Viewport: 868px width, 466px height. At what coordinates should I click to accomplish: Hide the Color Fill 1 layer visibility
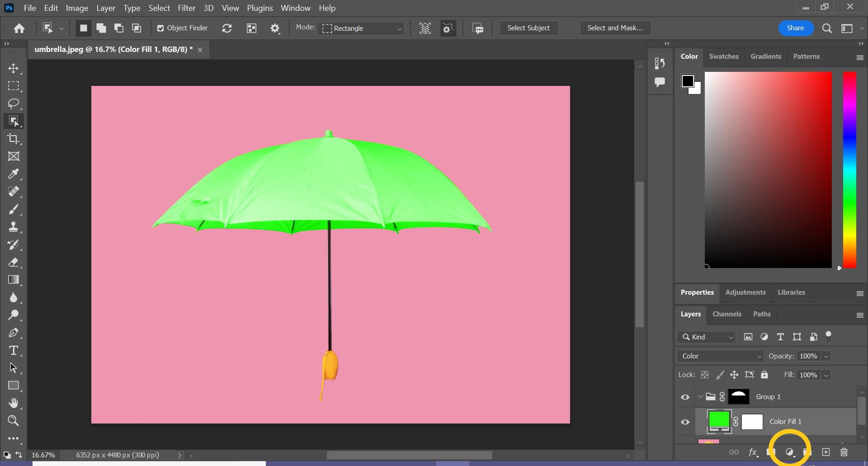pos(685,422)
